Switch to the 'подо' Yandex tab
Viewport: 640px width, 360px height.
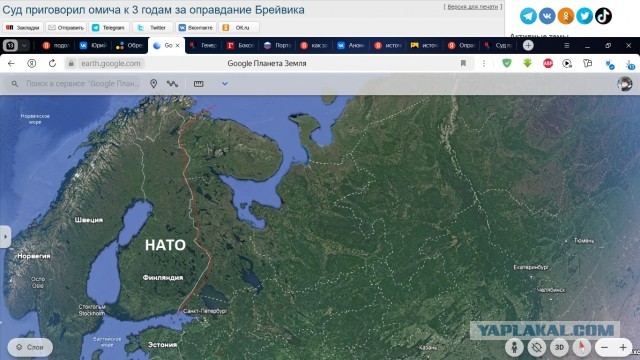[56, 45]
